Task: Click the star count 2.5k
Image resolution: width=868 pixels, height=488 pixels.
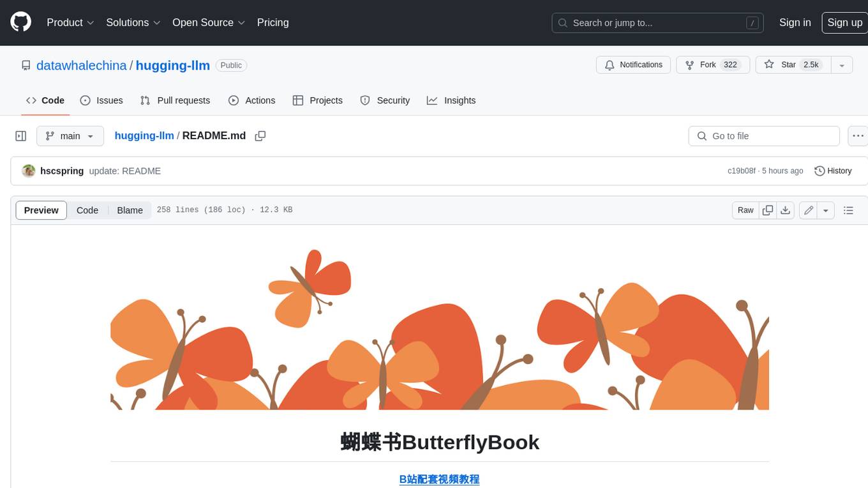Action: (x=811, y=65)
